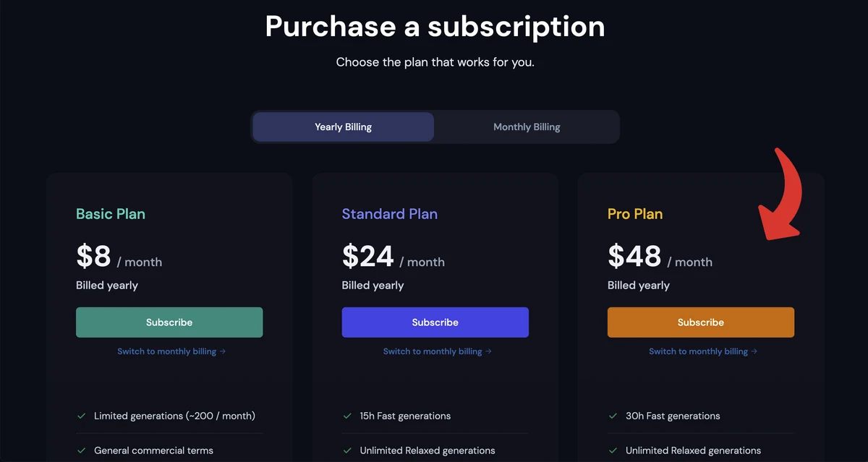Subscribe to the Standard Plan
The image size is (868, 462).
pos(435,322)
